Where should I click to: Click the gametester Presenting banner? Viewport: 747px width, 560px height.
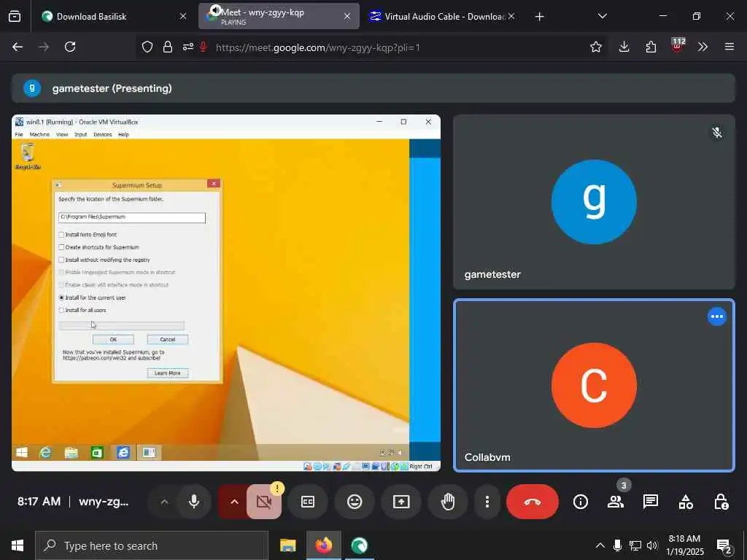(373, 88)
